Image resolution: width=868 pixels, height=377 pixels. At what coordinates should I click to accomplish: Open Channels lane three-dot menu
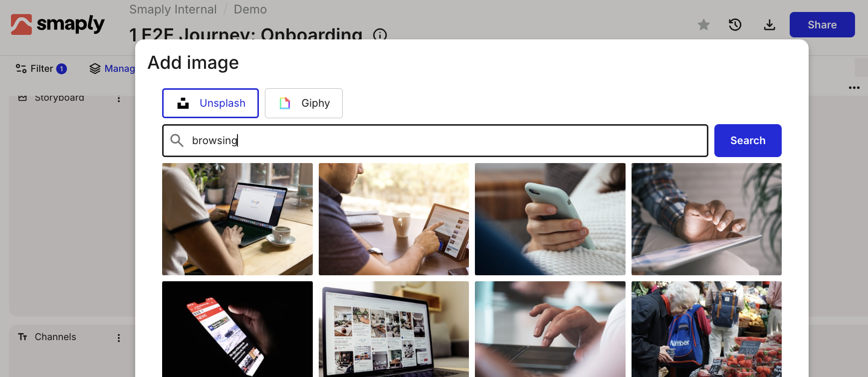tap(119, 338)
